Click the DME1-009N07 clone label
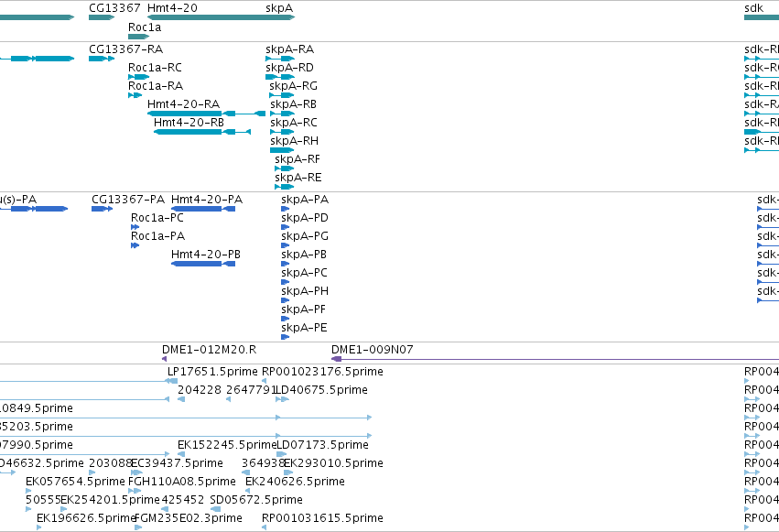 373,350
